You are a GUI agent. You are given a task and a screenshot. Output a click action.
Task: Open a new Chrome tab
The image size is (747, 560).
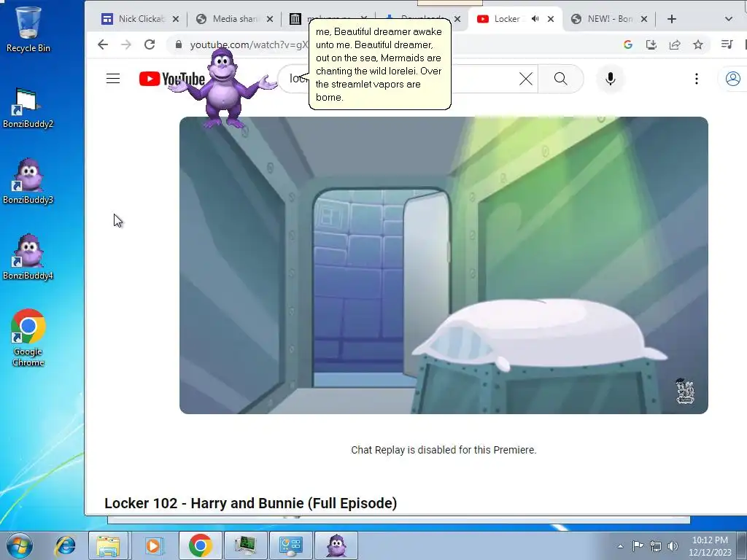click(x=672, y=19)
